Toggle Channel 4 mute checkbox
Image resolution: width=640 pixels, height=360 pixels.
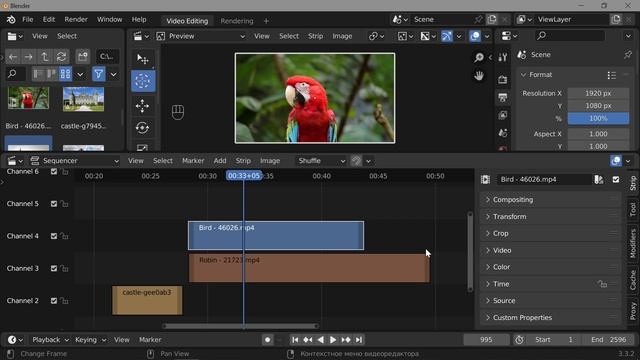tap(54, 236)
